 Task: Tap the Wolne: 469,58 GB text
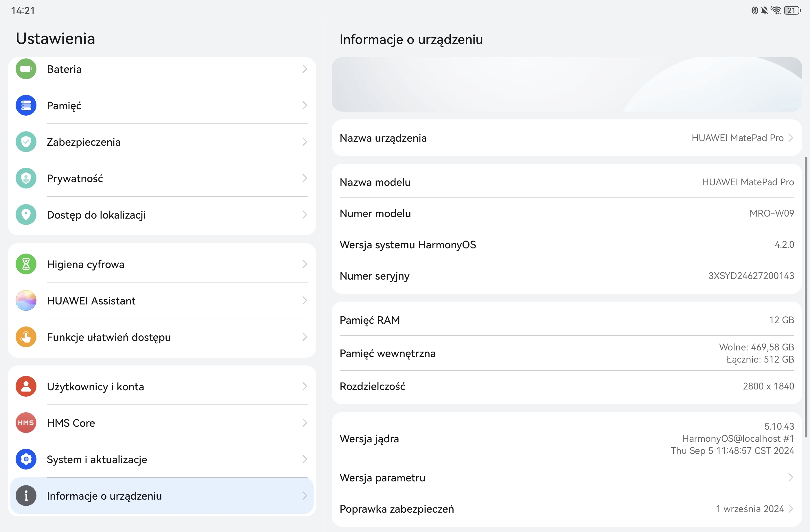[756, 347]
